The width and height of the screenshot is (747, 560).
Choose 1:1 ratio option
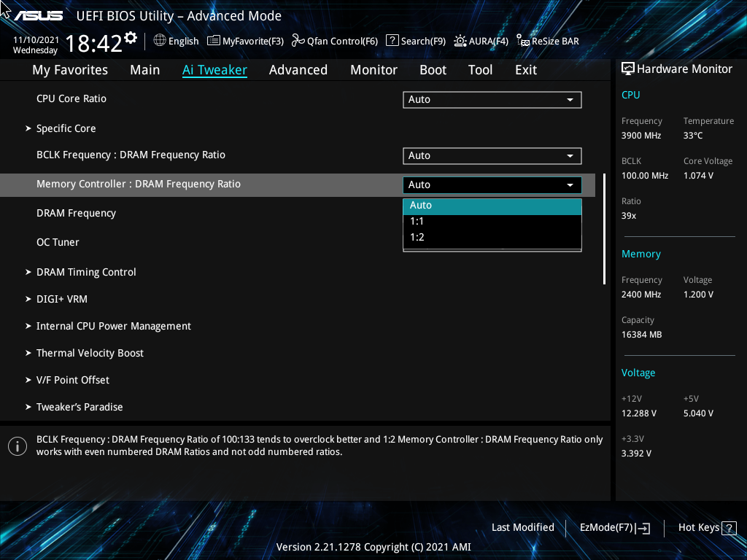click(492, 222)
